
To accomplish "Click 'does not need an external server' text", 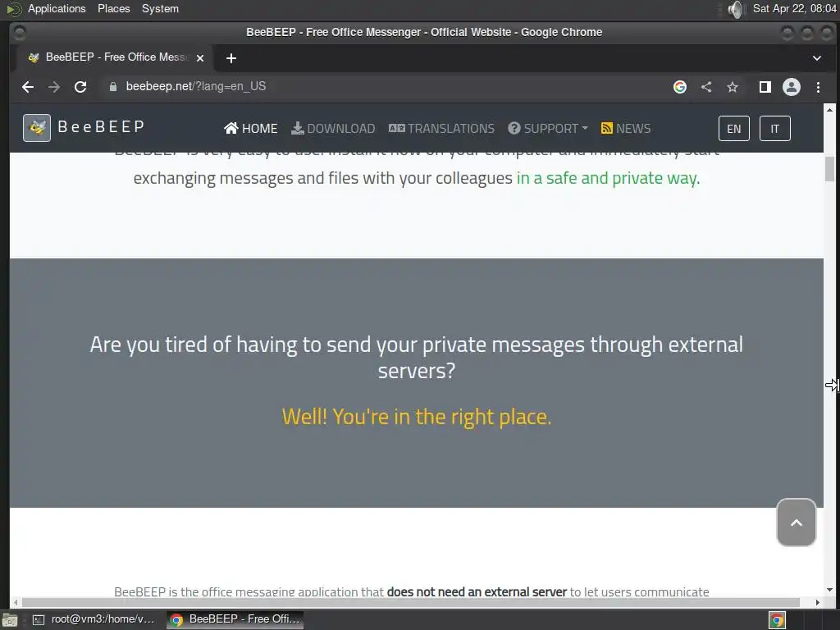I will [477, 592].
